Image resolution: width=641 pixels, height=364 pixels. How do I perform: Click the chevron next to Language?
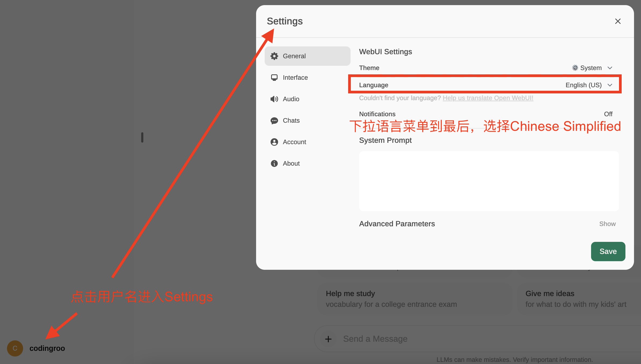point(610,85)
